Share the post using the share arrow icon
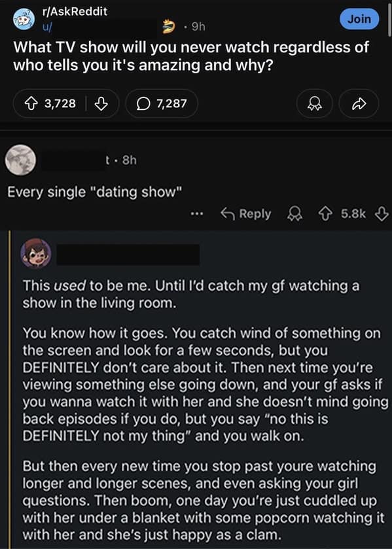392x549 pixels. (x=359, y=103)
